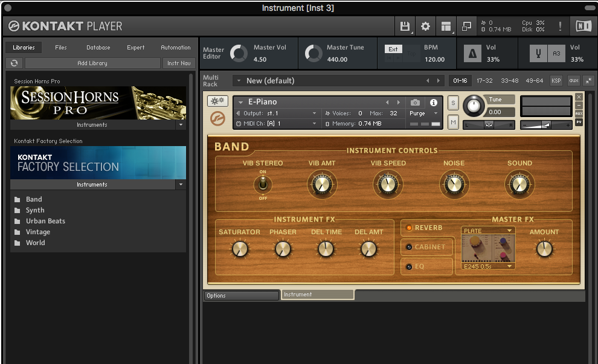
Task: Click the rack minimize size icon
Action: [x=589, y=80]
